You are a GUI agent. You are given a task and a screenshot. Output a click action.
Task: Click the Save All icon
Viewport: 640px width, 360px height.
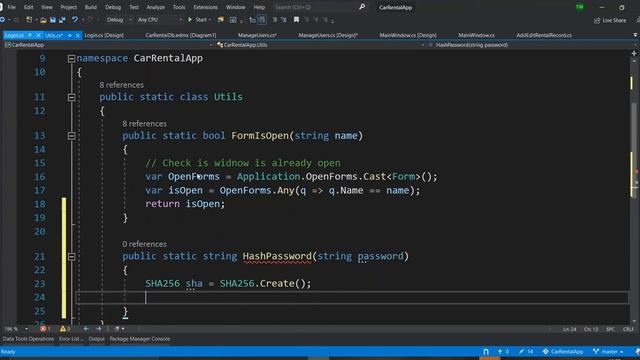click(x=62, y=20)
